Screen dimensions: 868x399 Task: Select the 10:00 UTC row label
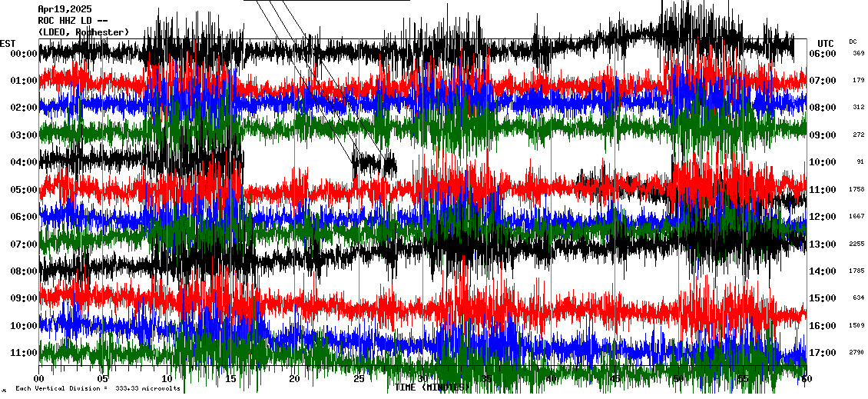(x=824, y=162)
